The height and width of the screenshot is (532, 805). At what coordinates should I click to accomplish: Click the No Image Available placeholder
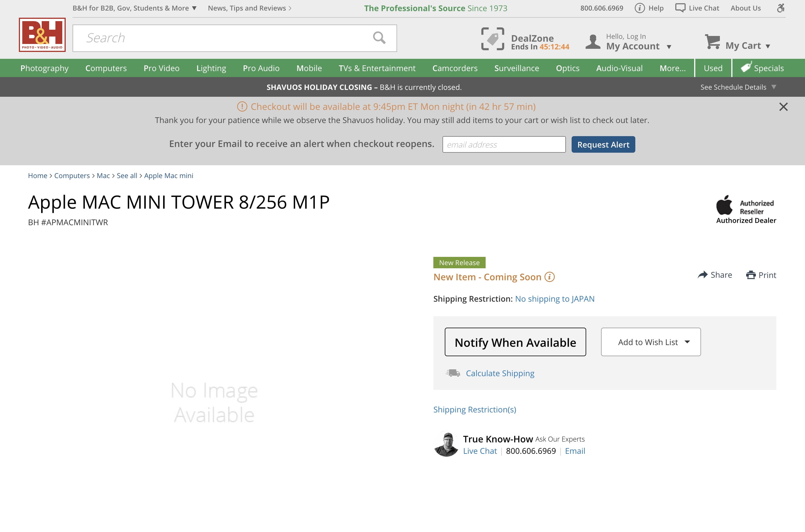[x=214, y=402]
